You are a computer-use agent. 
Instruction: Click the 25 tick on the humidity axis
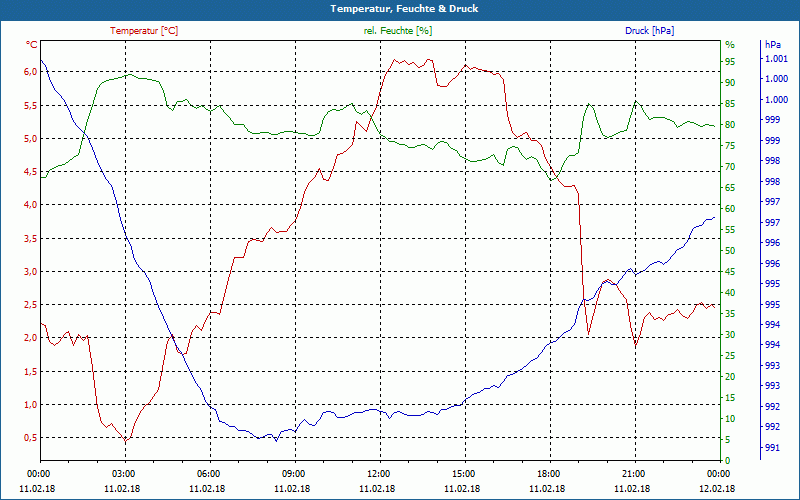click(x=730, y=356)
